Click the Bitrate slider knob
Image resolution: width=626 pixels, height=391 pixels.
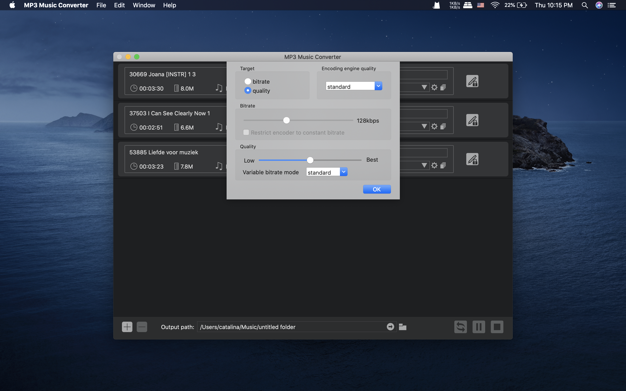tap(286, 120)
